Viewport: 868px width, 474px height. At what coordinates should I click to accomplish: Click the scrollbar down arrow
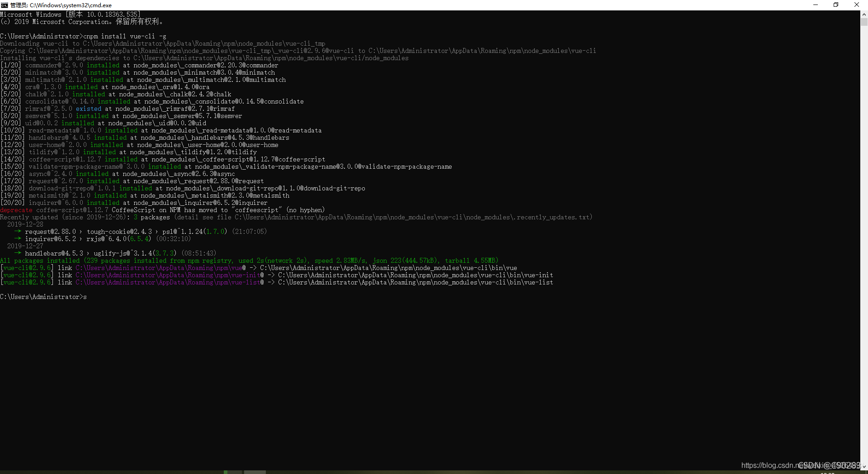pyautogui.click(x=864, y=466)
